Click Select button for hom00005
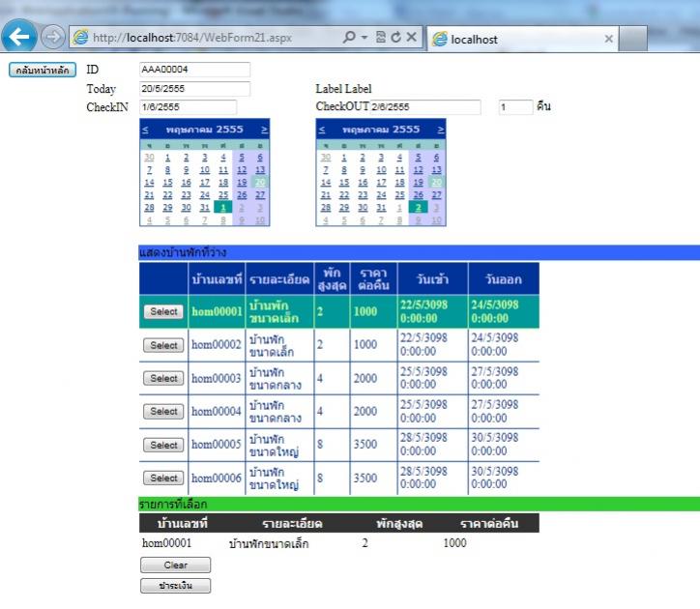Screen dimensions: 700x609 pos(163,445)
